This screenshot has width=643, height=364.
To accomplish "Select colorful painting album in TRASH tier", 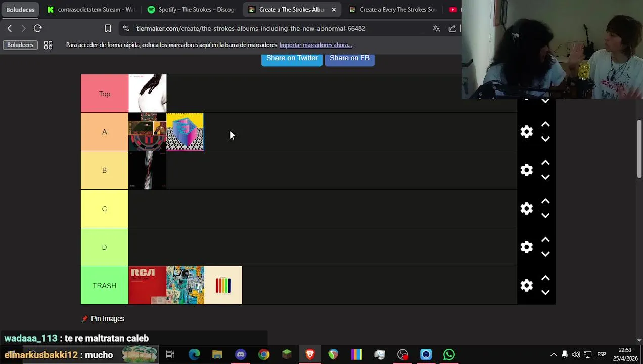I will click(x=185, y=286).
